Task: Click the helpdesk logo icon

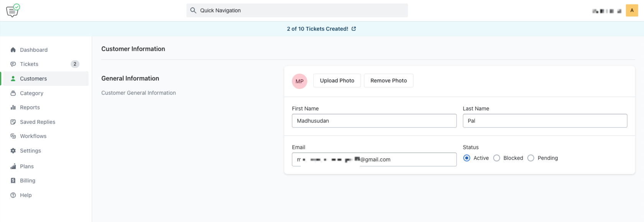Action: (13, 10)
